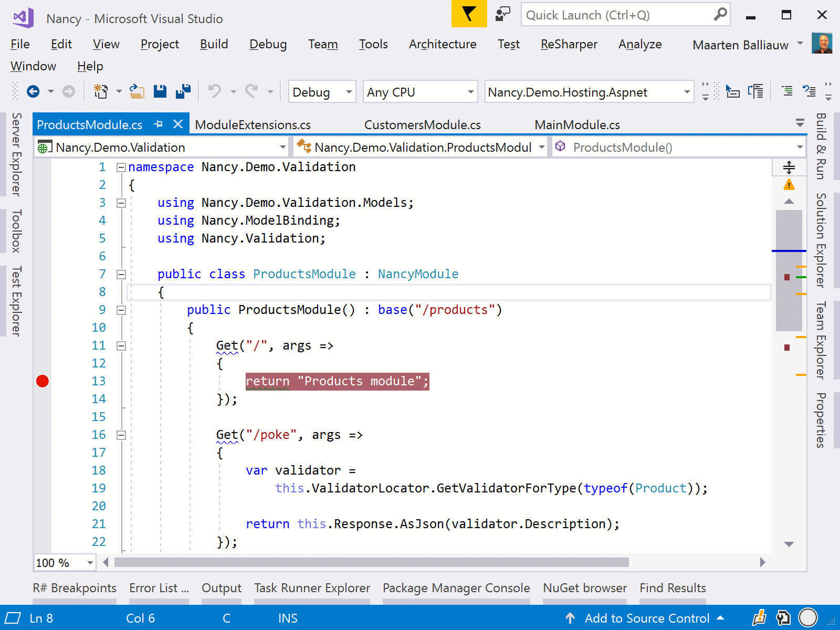This screenshot has height=630, width=840.
Task: Switch to the CustomersModule.cs tab
Action: [422, 125]
